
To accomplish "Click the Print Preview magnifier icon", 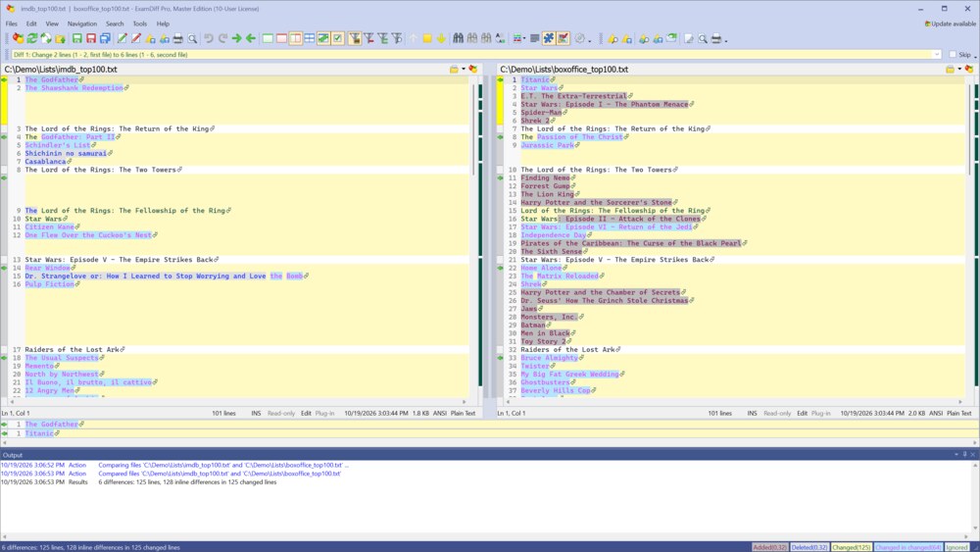I will point(192,39).
